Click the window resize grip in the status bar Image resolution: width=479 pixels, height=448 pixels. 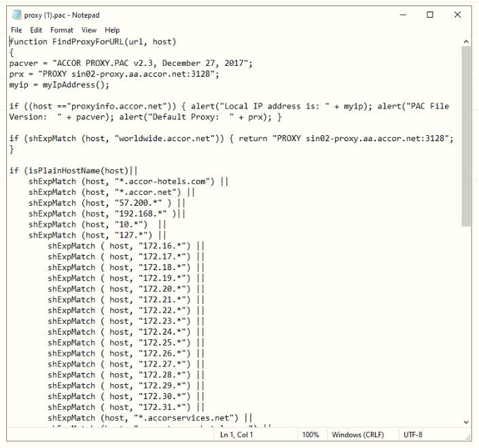point(467,438)
